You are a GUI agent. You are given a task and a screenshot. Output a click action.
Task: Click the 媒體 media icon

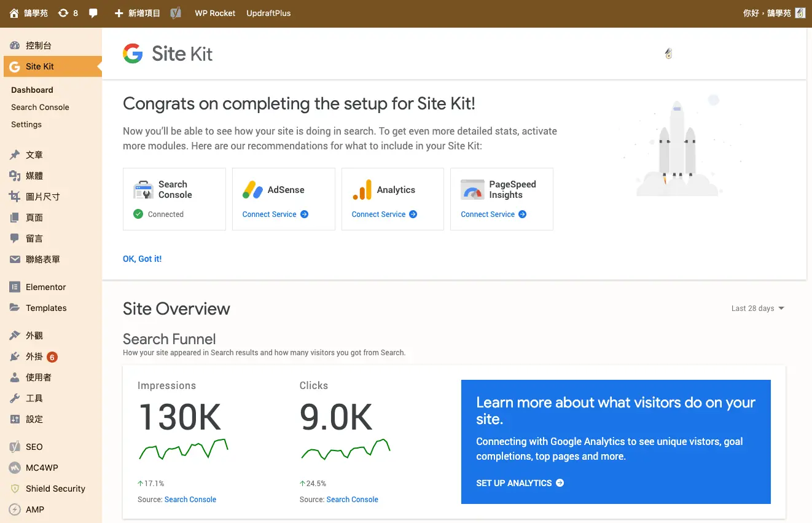15,176
